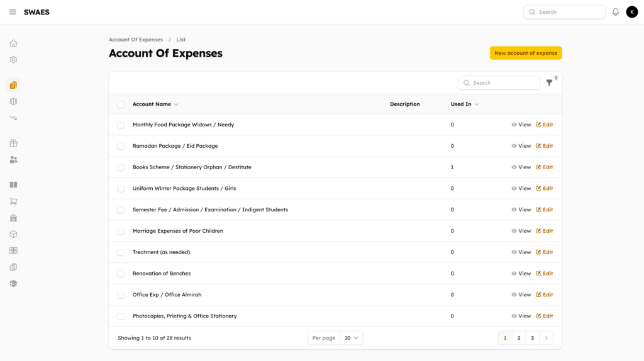Tick the select-all checkbox in header
Viewport: 644px width, 361px height.
121,104
